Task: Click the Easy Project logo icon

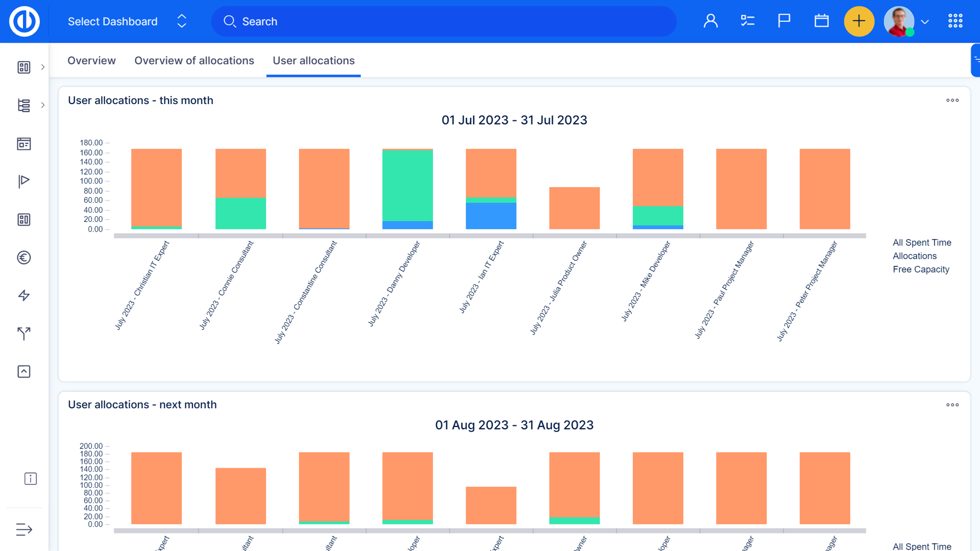Action: click(x=24, y=21)
